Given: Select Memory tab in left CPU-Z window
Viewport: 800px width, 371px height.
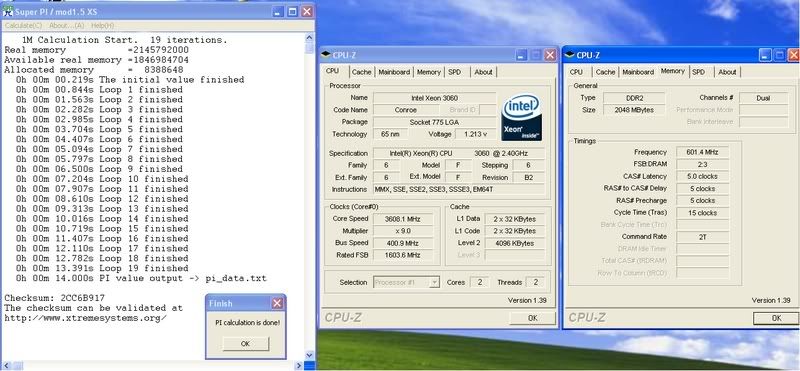Looking at the screenshot, I should [x=429, y=72].
